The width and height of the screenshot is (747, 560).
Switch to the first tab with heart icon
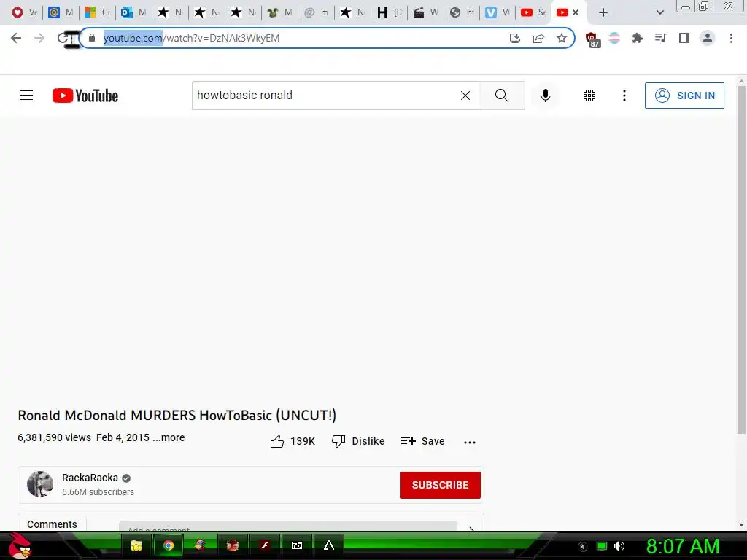pyautogui.click(x=24, y=12)
